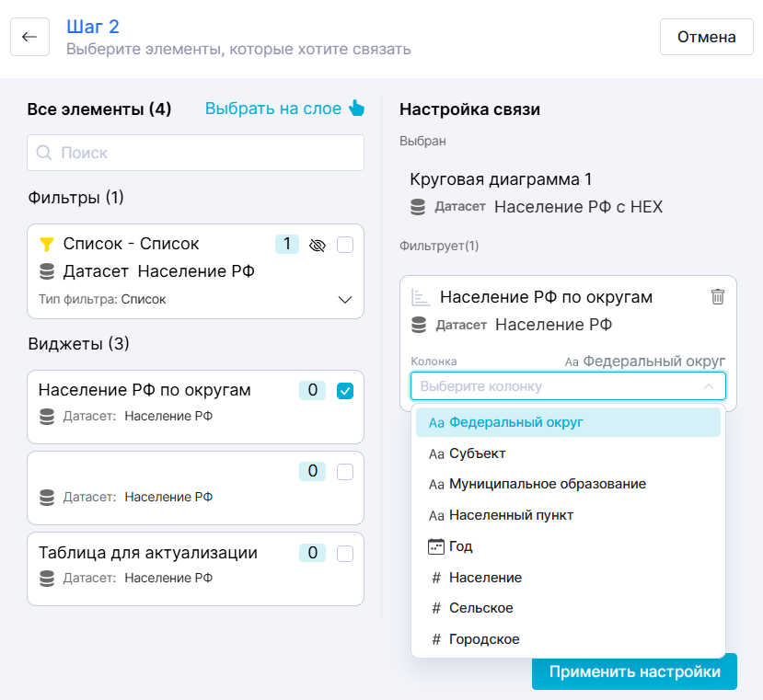Toggle the crossed-eye visibility icon
Viewport: 763px width, 700px height.
318,245
